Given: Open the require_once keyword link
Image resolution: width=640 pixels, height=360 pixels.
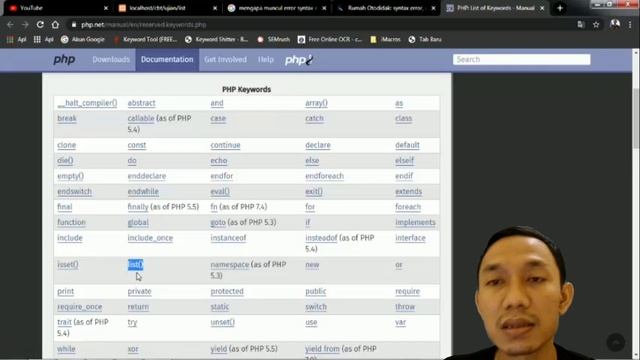Looking at the screenshot, I should [x=80, y=307].
